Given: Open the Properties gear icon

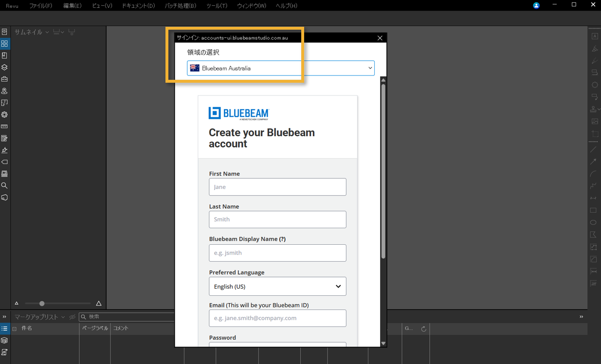Looking at the screenshot, I should 4,114.
